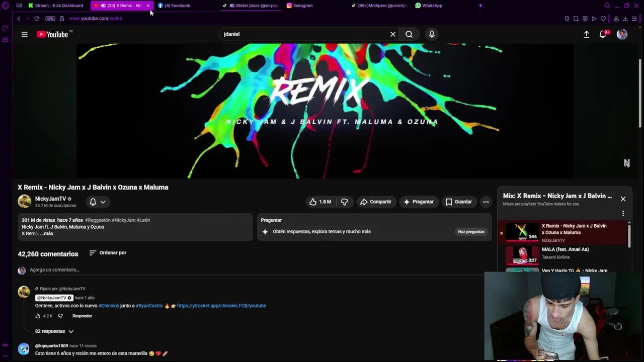The image size is (644, 362).
Task: Expand the 82 respuestas replies
Action: tap(54, 331)
